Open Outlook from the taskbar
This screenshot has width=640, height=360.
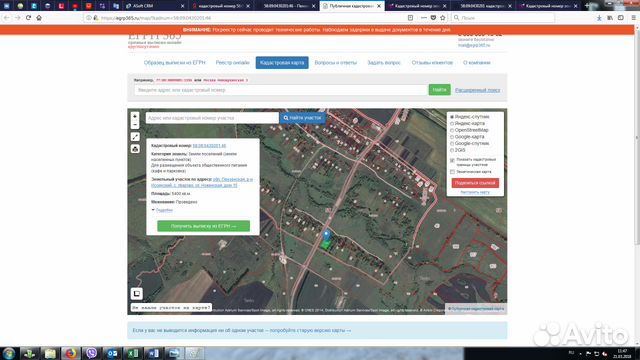click(x=112, y=353)
